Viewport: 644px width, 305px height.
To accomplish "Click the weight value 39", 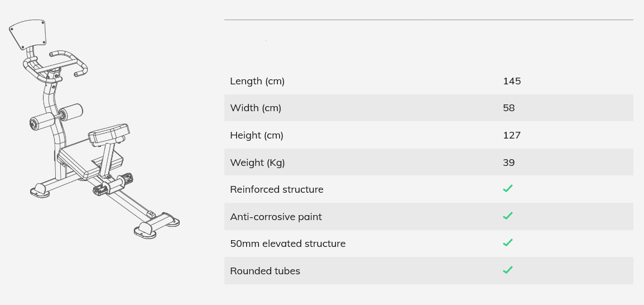I will click(509, 163).
